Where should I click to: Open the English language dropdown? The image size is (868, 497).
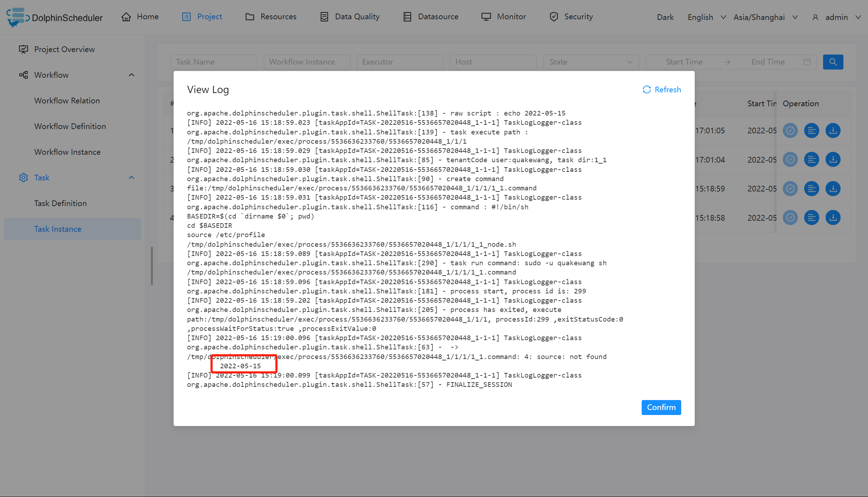(x=705, y=17)
